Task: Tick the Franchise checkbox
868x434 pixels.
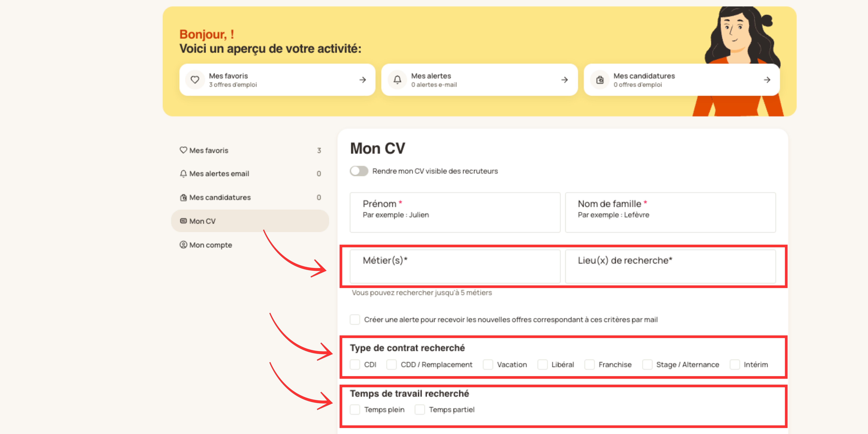Action: point(589,364)
